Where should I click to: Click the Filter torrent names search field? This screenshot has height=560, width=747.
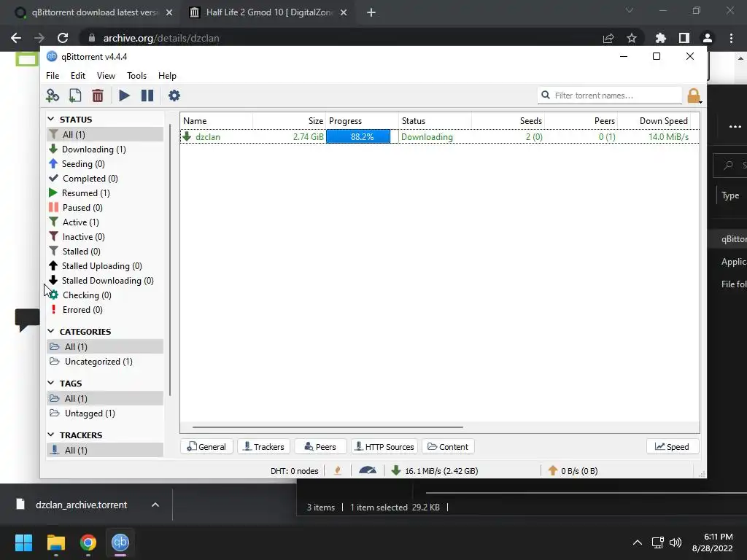point(610,96)
